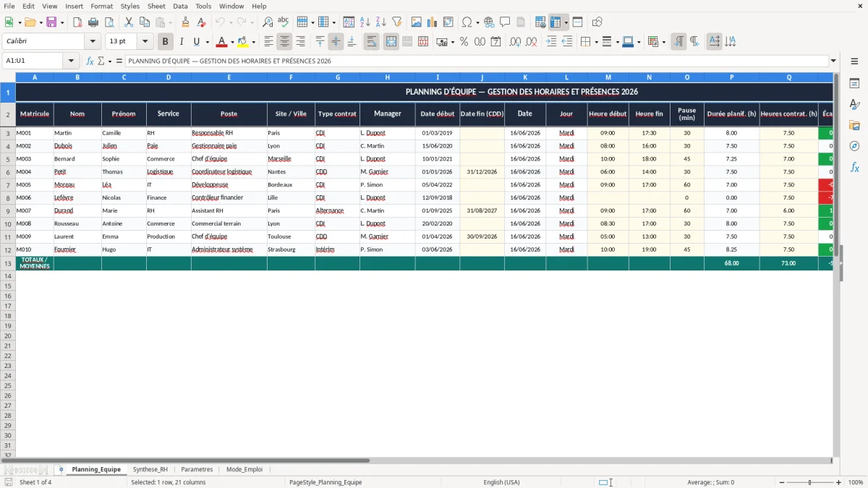Open the Format menu
Viewport: 868px width, 488px height.
[102, 6]
